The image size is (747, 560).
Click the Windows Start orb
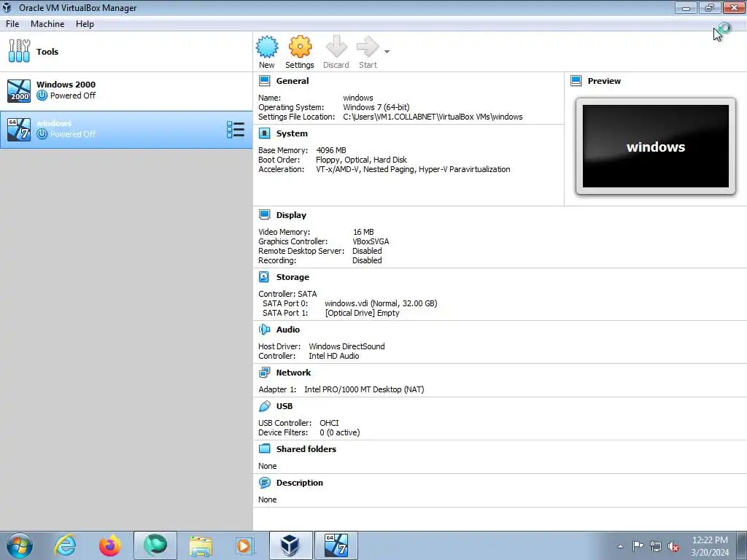20,545
